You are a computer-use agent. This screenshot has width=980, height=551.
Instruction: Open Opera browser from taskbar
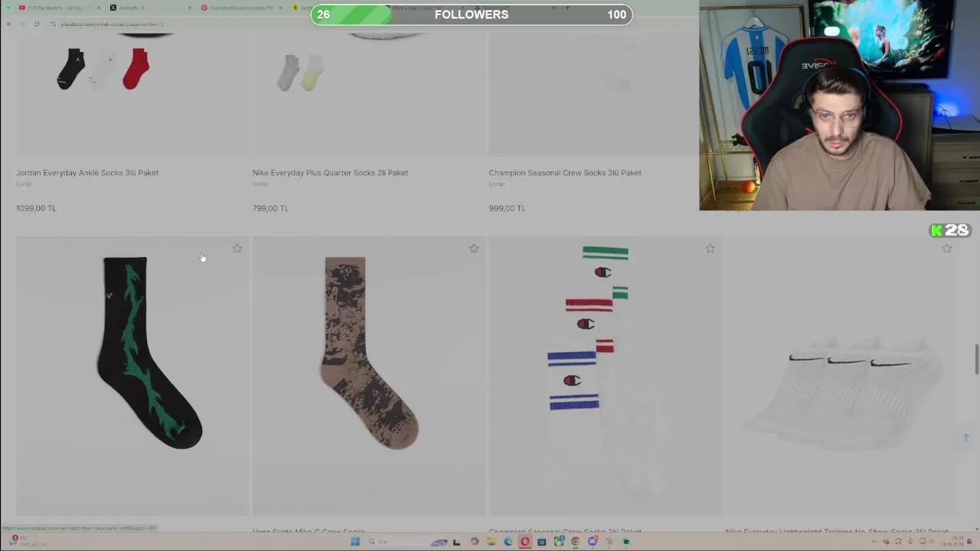[524, 542]
